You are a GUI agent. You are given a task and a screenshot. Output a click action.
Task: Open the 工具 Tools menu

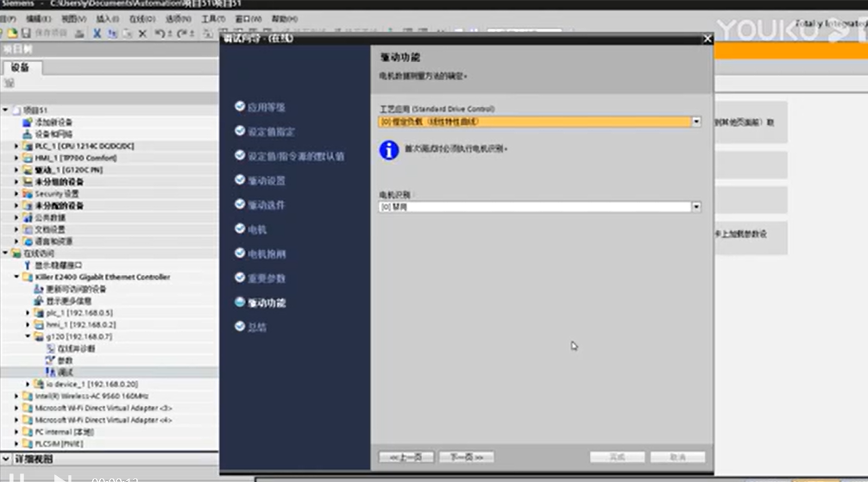pyautogui.click(x=213, y=19)
